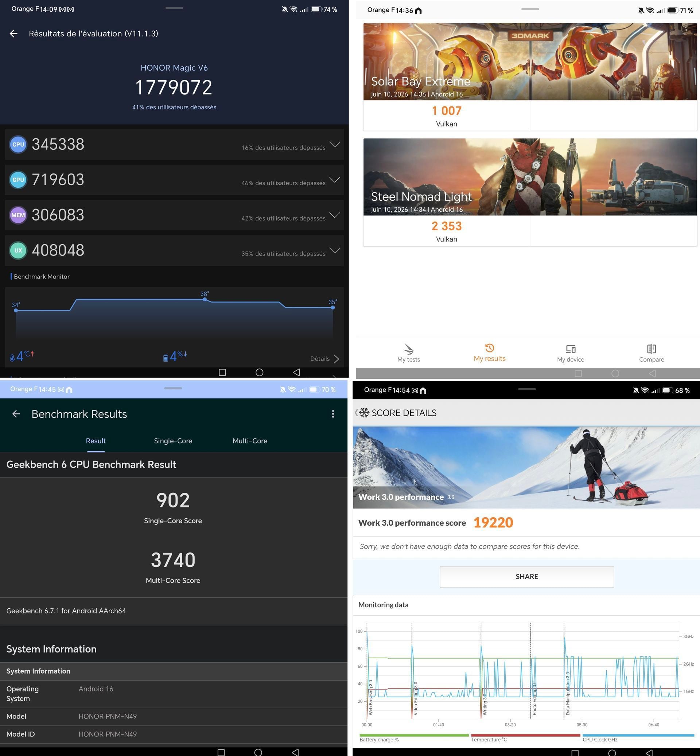
Task: Click the purple MEM badge icon
Action: (x=18, y=215)
